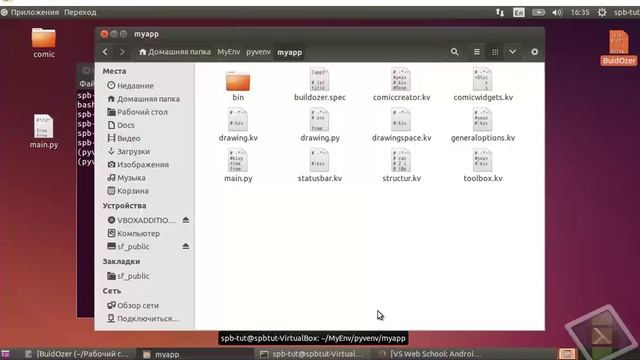Open the battery indicator
The height and width of the screenshot is (360, 640).
pos(538,12)
